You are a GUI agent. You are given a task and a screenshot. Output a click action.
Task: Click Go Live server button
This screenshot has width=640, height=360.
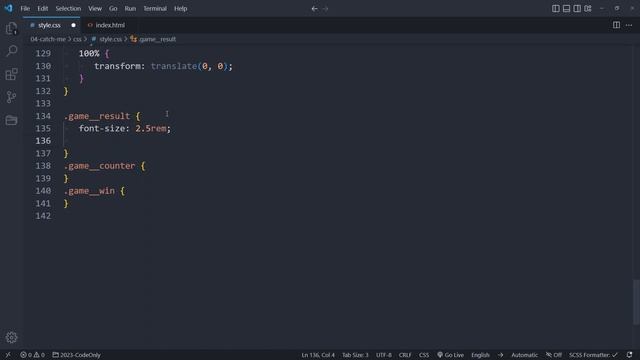pos(450,355)
